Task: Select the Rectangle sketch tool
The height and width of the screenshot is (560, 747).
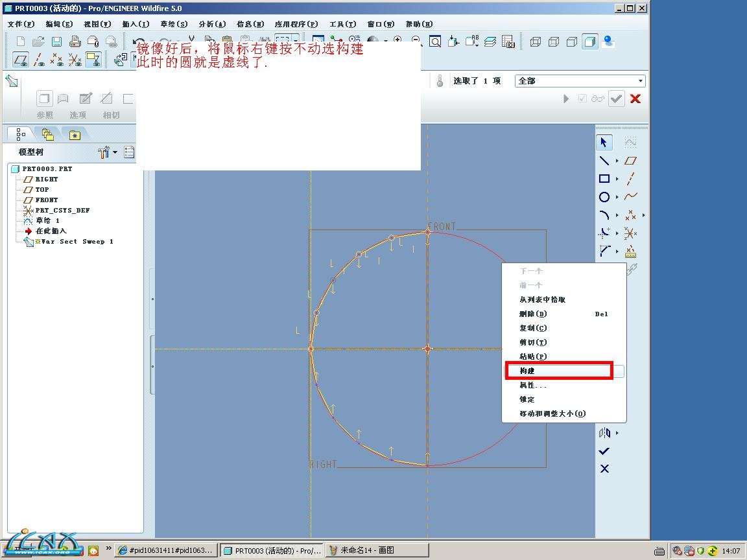Action: tap(604, 179)
